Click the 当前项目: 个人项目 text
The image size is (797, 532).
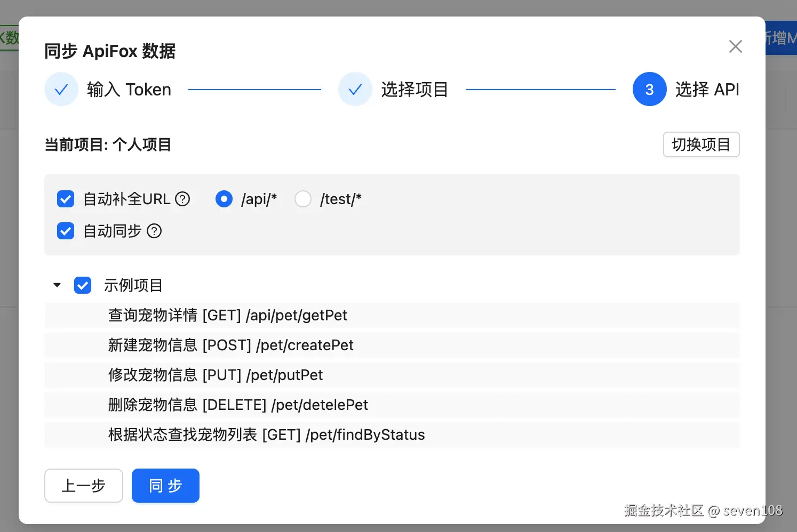point(108,144)
